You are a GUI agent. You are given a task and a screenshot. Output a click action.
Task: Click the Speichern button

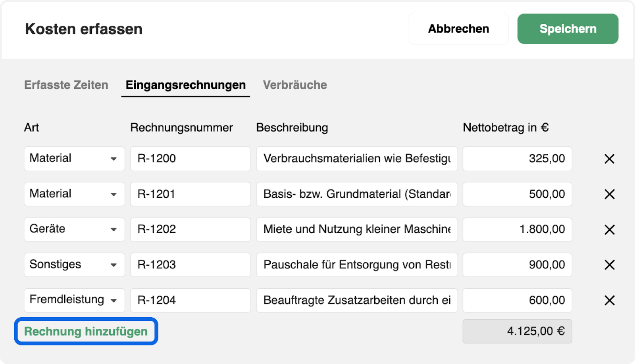[568, 29]
